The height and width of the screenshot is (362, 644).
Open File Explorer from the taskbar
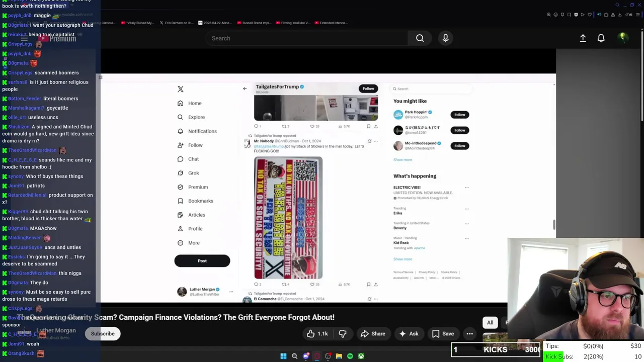339,356
